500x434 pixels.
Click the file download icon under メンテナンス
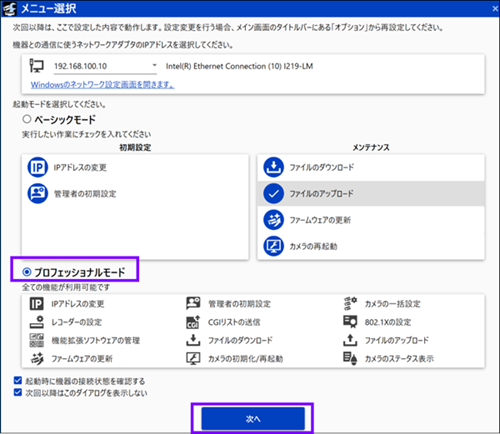(x=274, y=167)
